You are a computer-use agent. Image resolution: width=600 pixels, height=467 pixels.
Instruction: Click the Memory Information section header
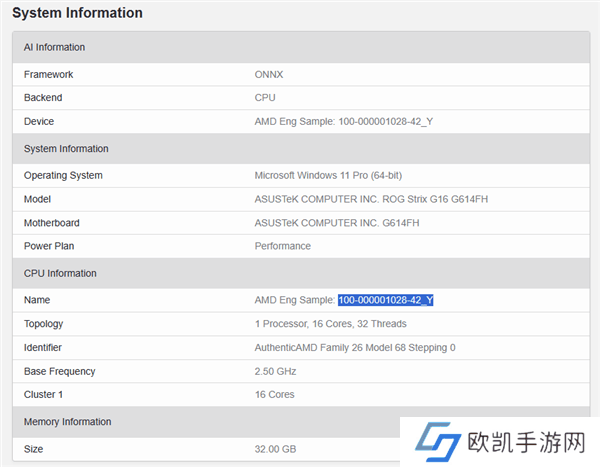67,422
